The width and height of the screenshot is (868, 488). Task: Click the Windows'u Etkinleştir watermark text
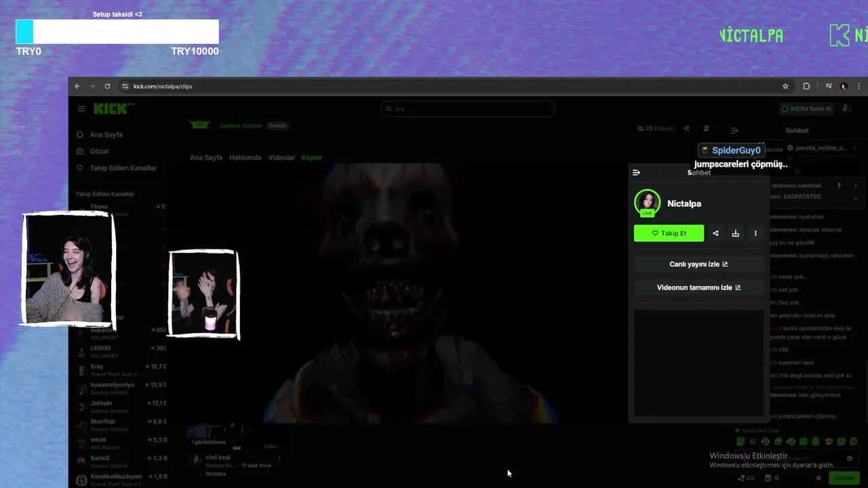tap(748, 456)
